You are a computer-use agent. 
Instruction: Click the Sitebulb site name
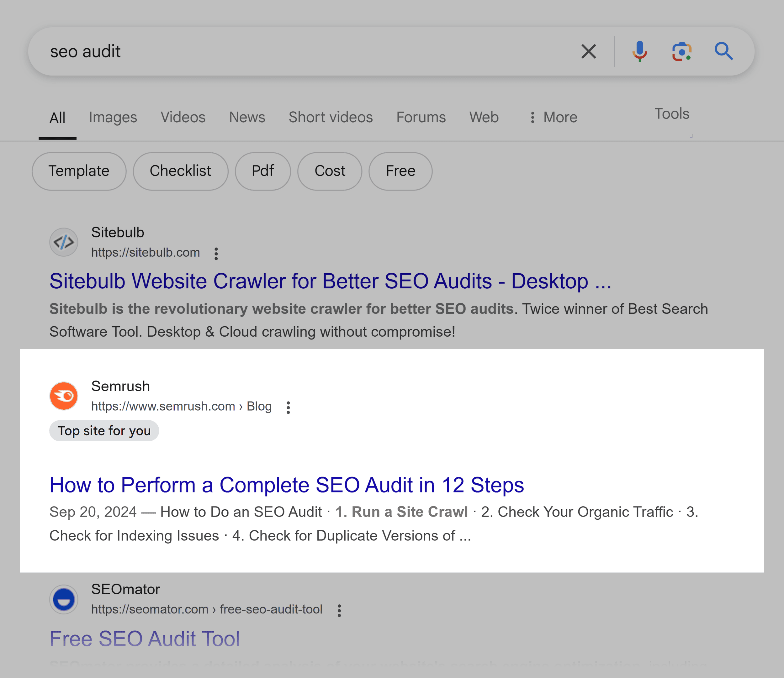coord(118,232)
